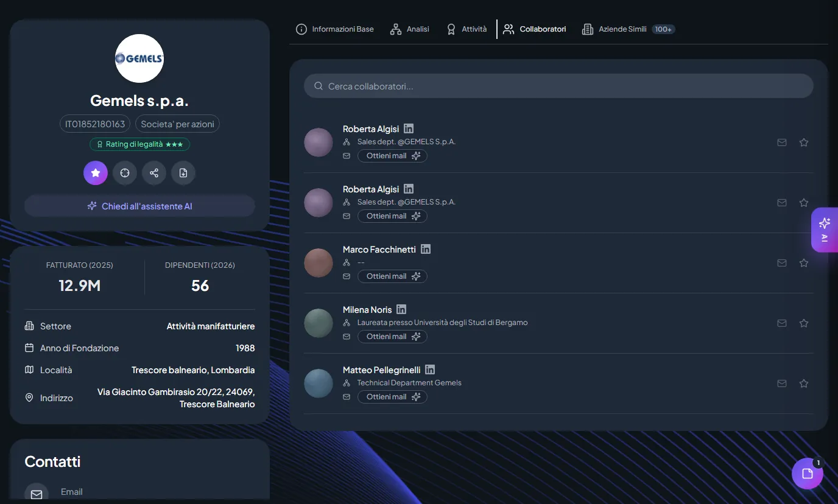838x504 pixels.
Task: Click Ottieni mail for Marco Facchinetti
Action: coord(392,276)
